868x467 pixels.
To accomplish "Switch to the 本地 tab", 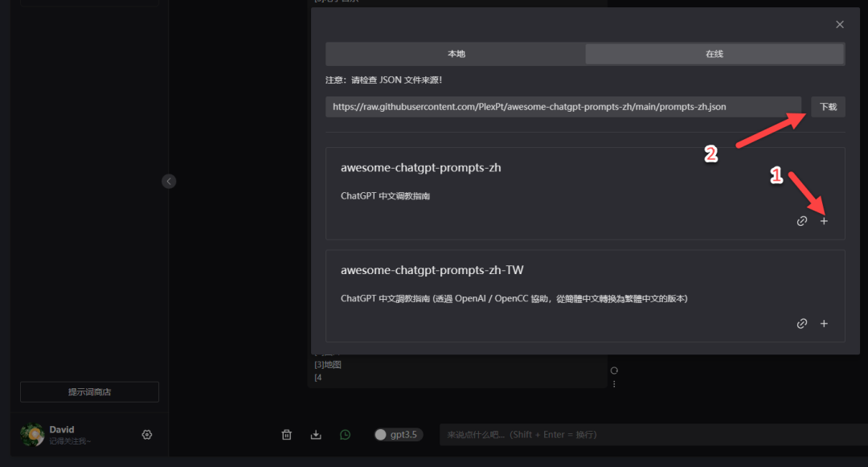I will tap(457, 54).
